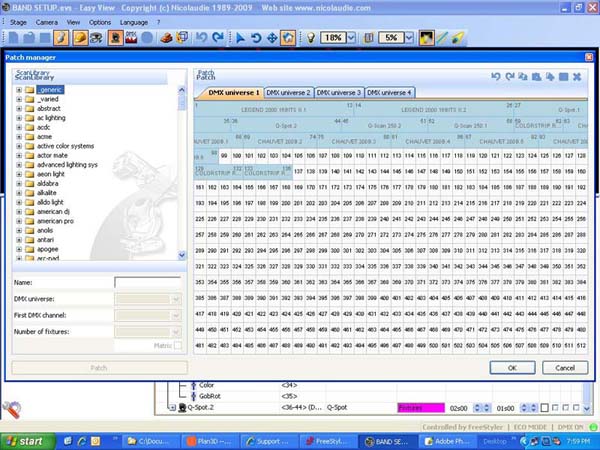The image size is (600, 450).
Task: Select the antari folder
Action: 45,240
